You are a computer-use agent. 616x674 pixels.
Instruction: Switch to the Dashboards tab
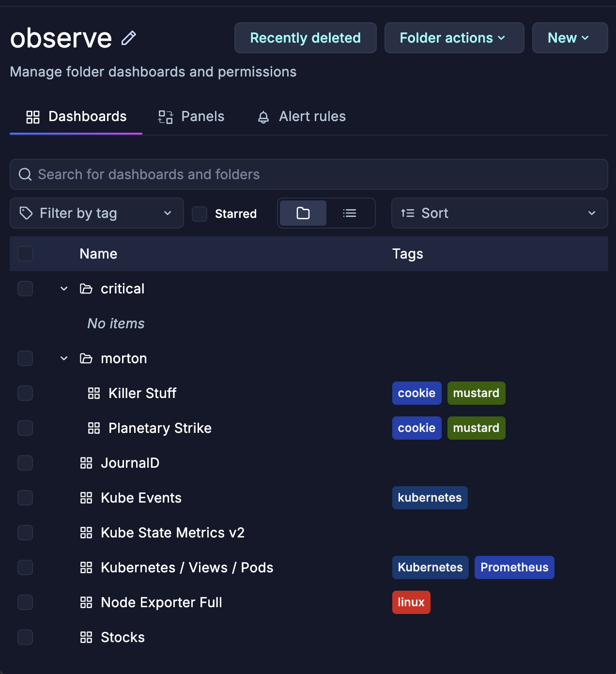click(76, 117)
